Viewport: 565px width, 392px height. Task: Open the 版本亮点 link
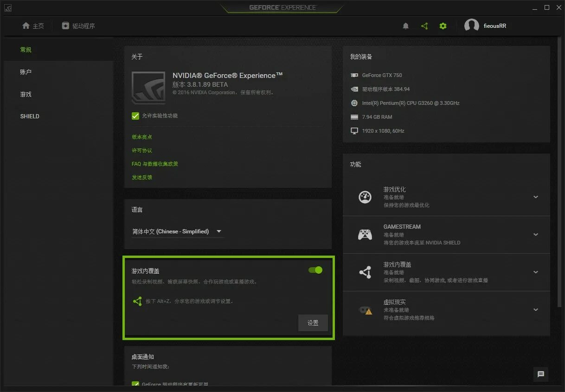pos(142,137)
